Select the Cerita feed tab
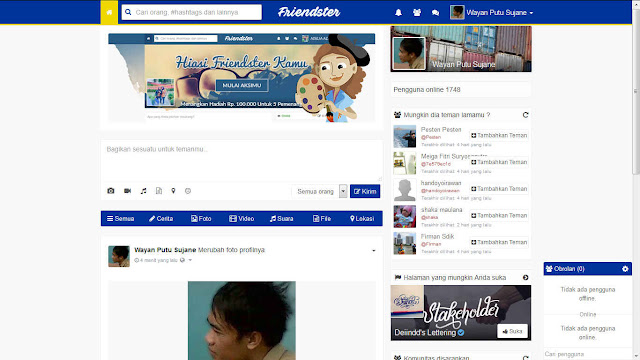Screen dimensions: 640x360 (161, 219)
